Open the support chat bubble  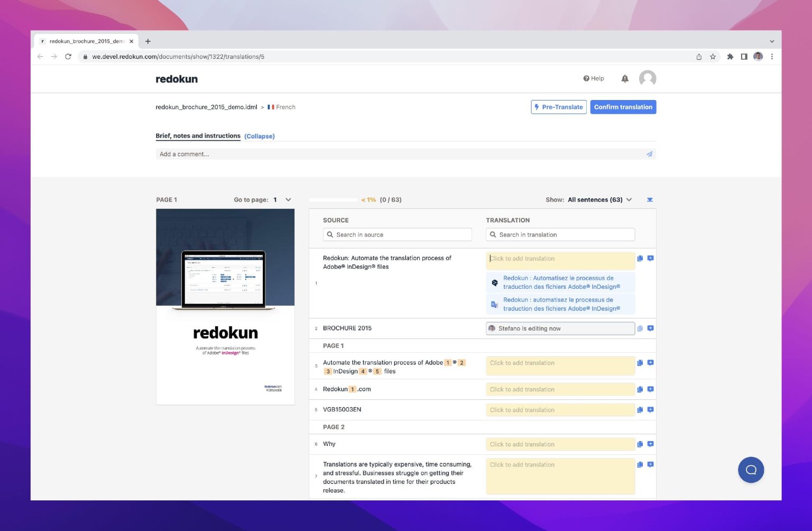click(751, 470)
